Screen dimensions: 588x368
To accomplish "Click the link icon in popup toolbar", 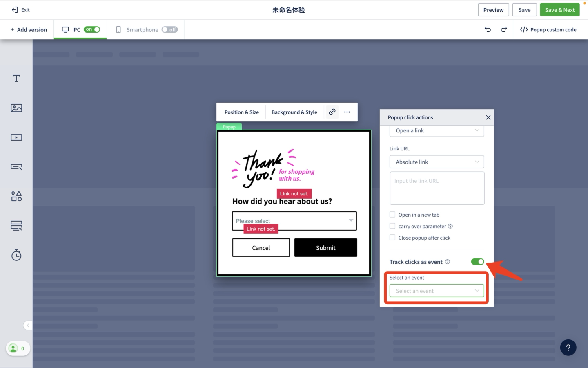I will pyautogui.click(x=332, y=112).
